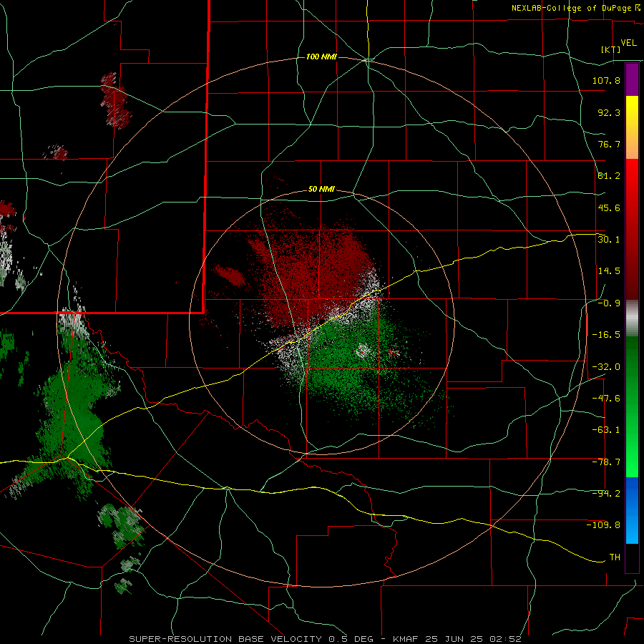Viewport: 644px width, 644px height.
Task: Pick the blue segment of velocity color bar
Action: 632,510
